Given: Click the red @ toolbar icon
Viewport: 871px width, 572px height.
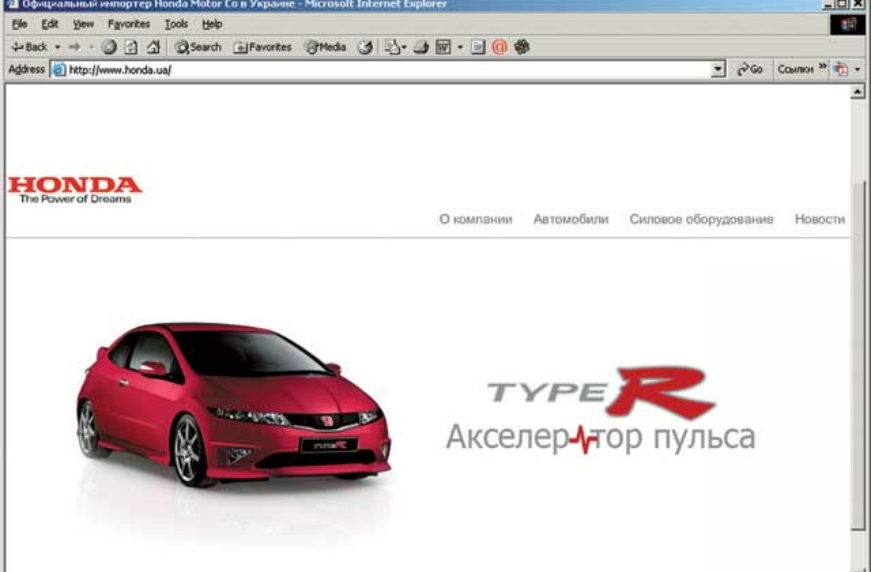Looking at the screenshot, I should click(499, 47).
